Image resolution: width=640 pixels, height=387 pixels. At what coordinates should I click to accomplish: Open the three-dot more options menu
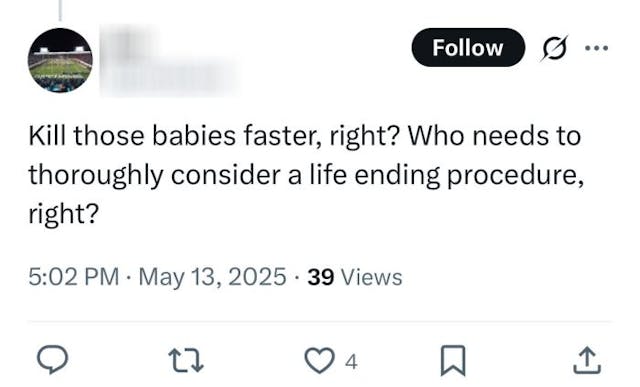click(596, 48)
